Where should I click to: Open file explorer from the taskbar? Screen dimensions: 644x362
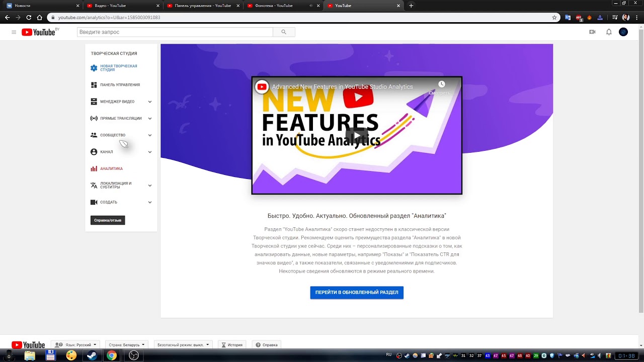[30, 355]
